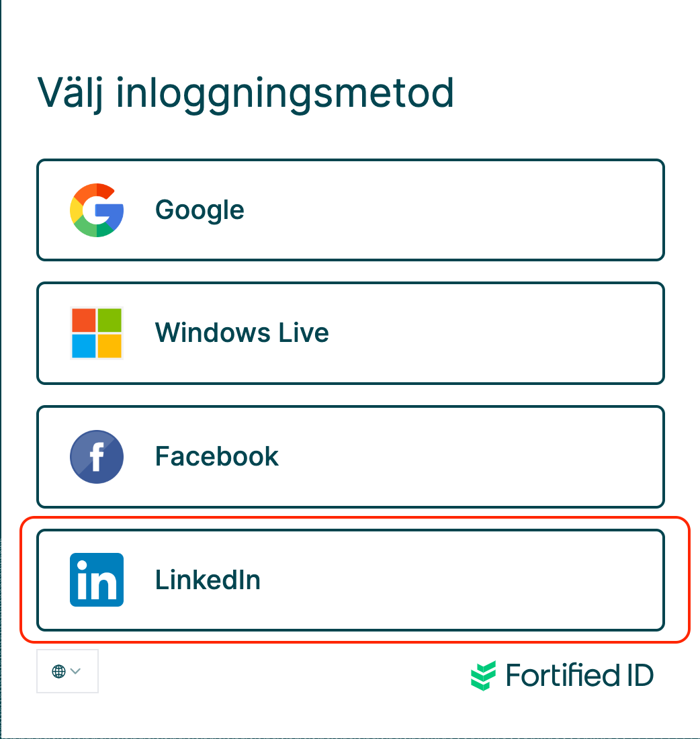Click the "Google" text label
The width and height of the screenshot is (700, 739).
200,210
